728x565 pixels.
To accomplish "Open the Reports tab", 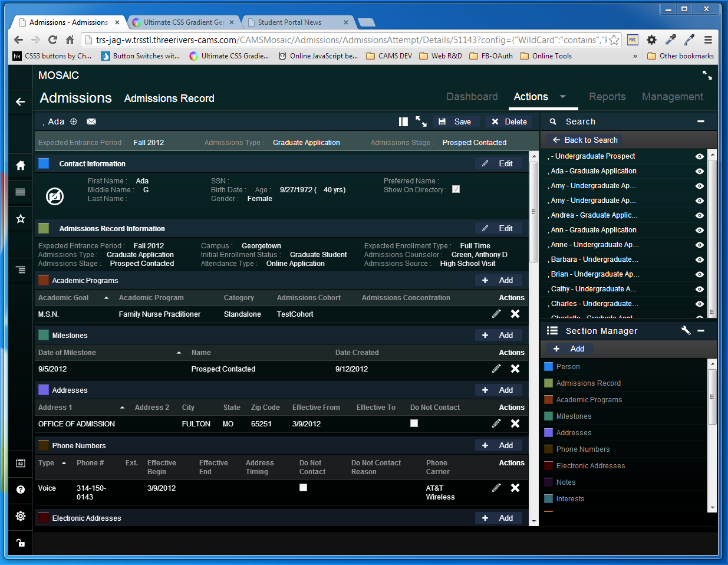I will tap(607, 97).
